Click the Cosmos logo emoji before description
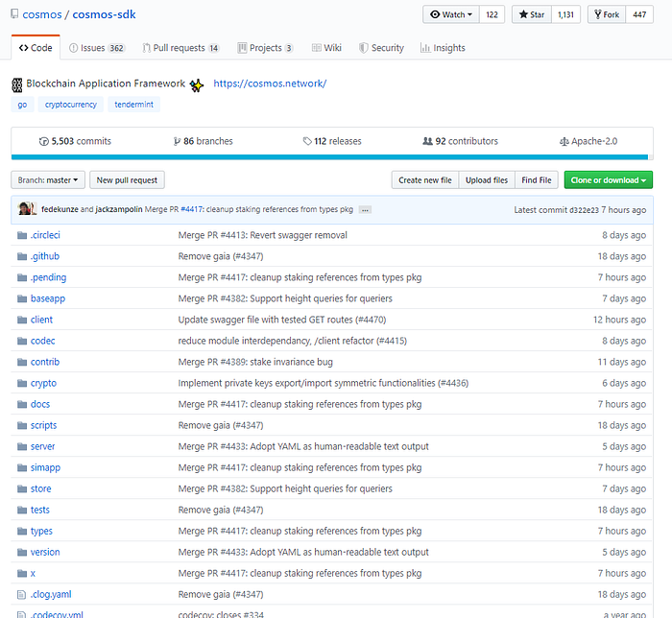 click(x=16, y=84)
